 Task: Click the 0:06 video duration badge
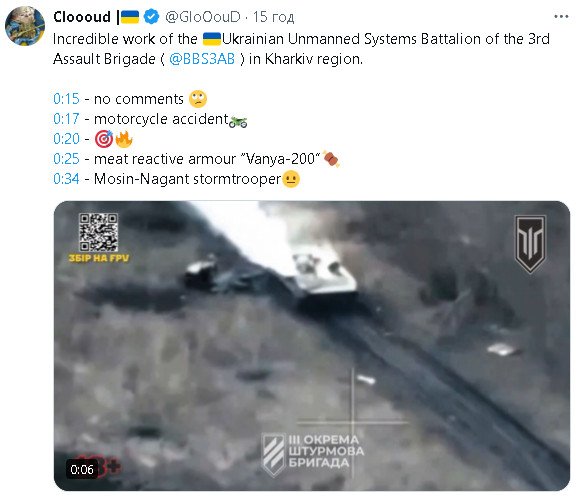[82, 469]
